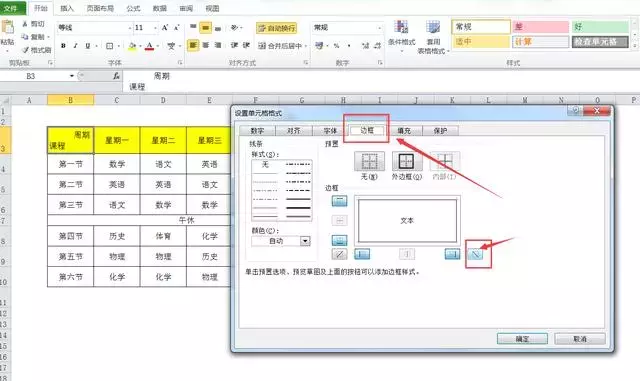Decrease font size with small A icon
This screenshot has height=381, width=640.
point(176,28)
